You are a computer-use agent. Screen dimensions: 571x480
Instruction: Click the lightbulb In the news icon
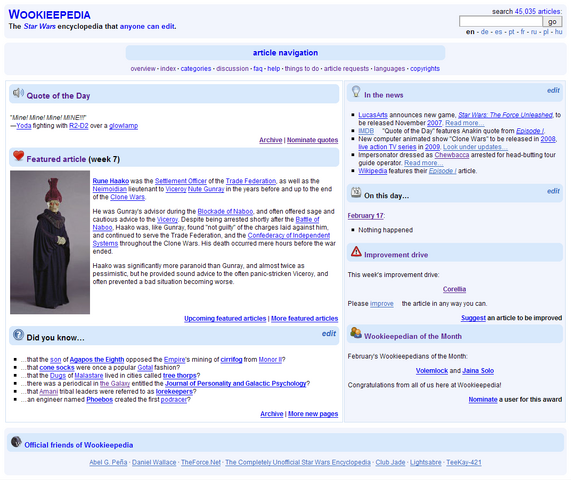tap(356, 91)
